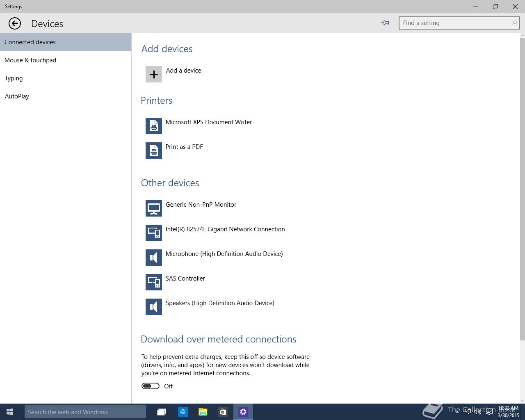The width and height of the screenshot is (525, 420).
Task: Select the Microsoft XPS Document Writer printer icon
Action: (154, 126)
